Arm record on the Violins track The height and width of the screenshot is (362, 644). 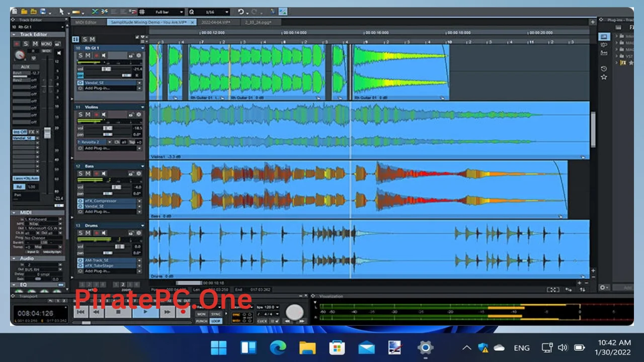tap(96, 115)
